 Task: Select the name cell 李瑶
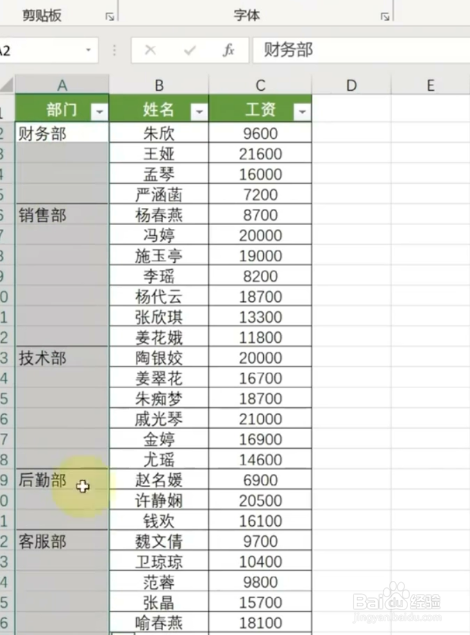pos(159,275)
